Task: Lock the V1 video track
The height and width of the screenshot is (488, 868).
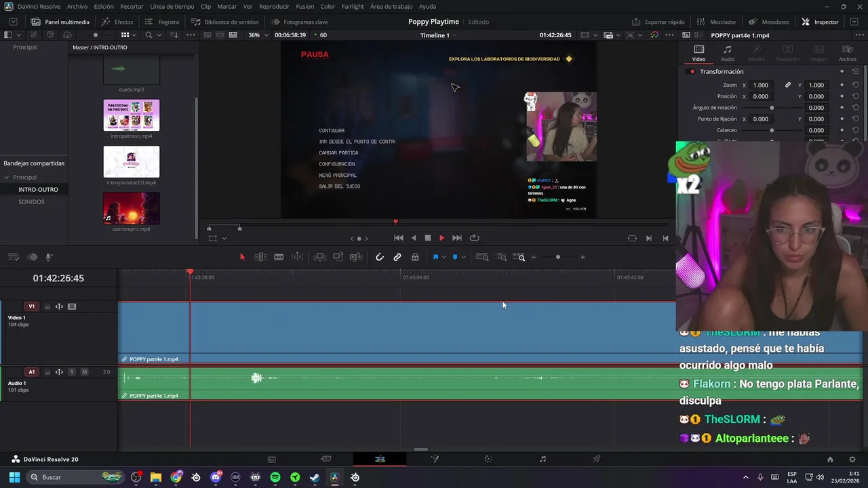Action: (47, 306)
